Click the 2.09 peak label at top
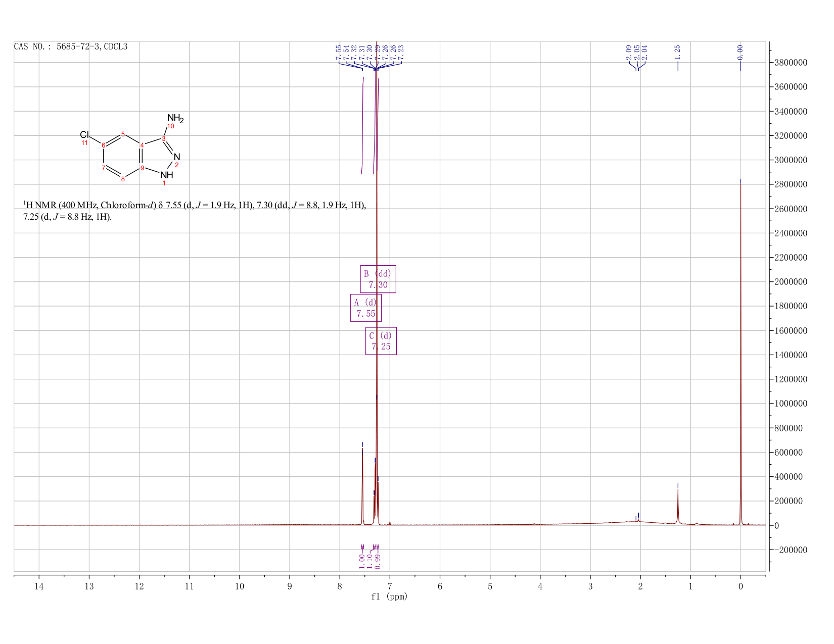834x644 pixels. click(628, 50)
